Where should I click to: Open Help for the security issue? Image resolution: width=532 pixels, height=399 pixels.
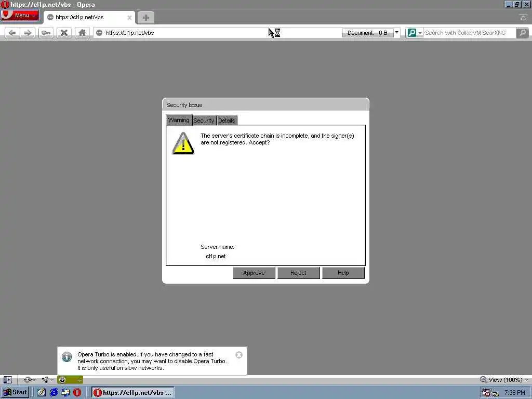tap(343, 273)
